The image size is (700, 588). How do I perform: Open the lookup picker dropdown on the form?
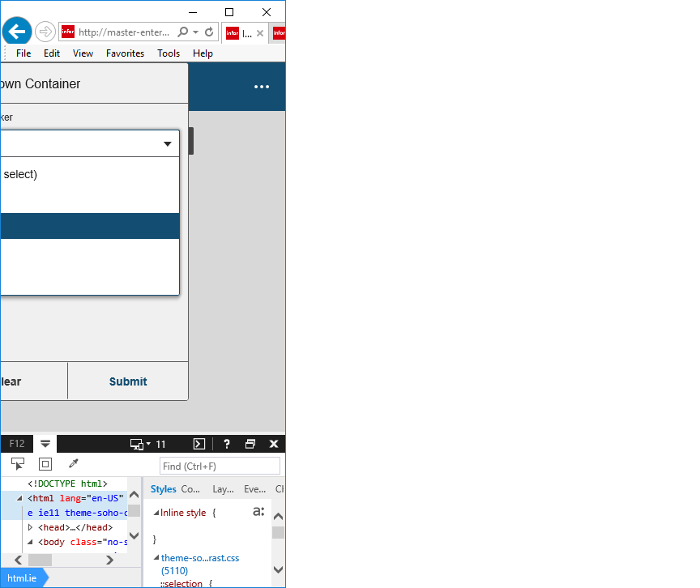tap(168, 143)
